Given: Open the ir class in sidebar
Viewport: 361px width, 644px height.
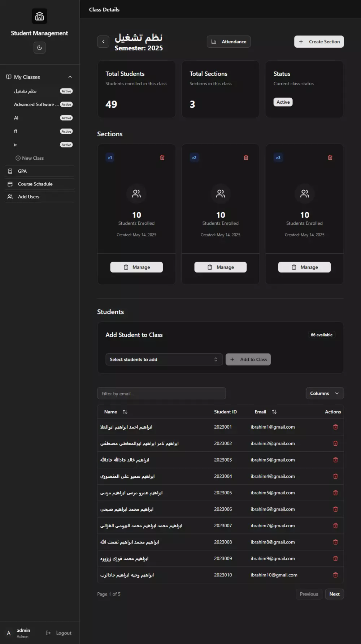Looking at the screenshot, I should (x=16, y=145).
